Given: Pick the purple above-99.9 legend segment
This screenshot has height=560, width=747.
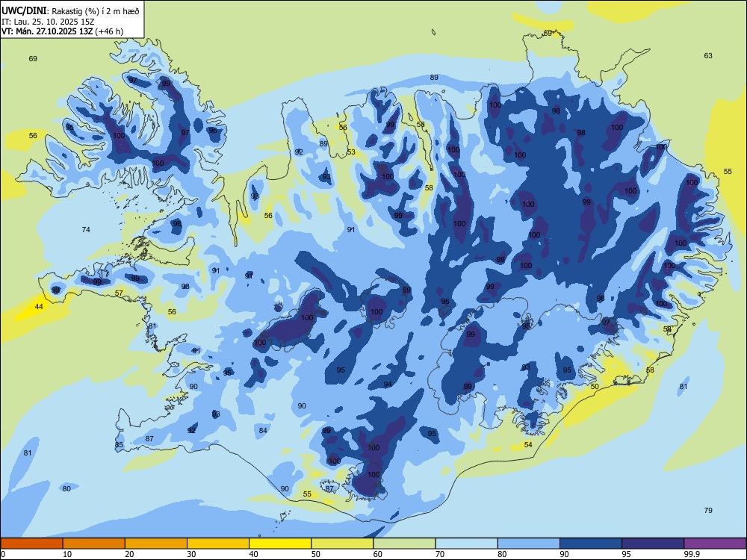Looking at the screenshot, I should 715,544.
